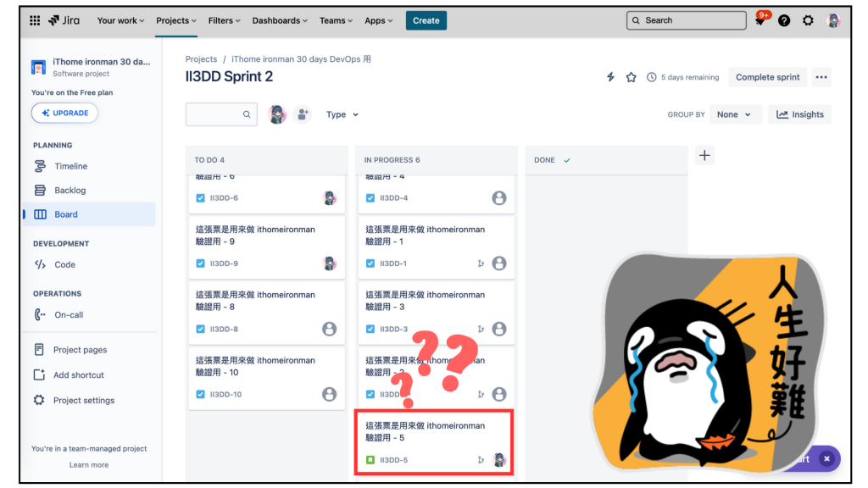Open the Insights button
The height and width of the screenshot is (488, 868).
pyautogui.click(x=800, y=114)
